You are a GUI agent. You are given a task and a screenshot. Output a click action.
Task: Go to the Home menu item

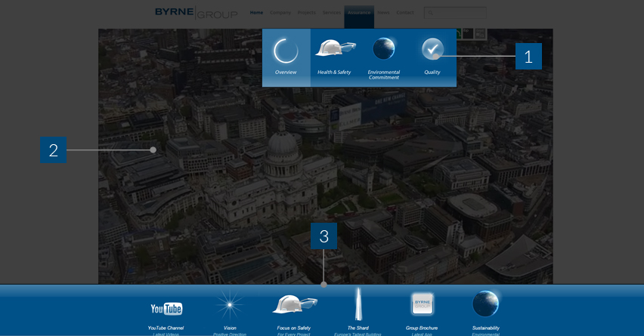257,13
